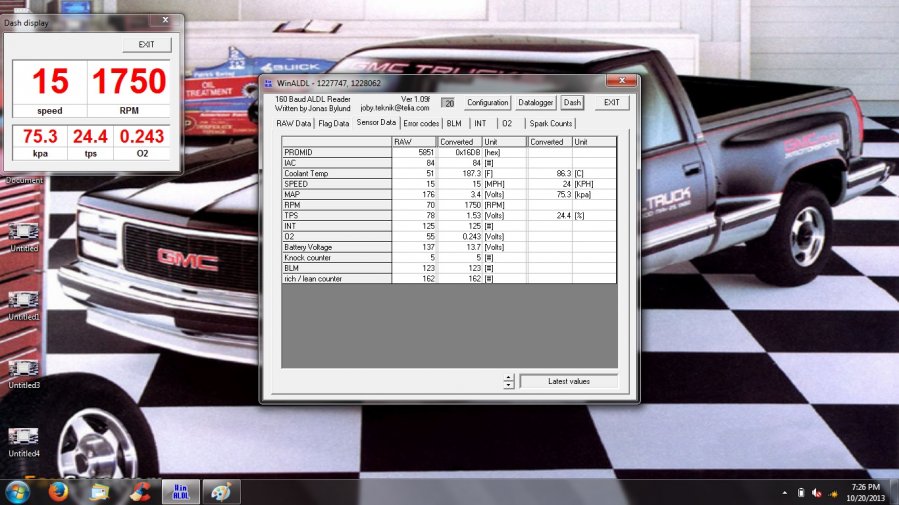Open the Untitled1 desktop icon

coord(24,306)
